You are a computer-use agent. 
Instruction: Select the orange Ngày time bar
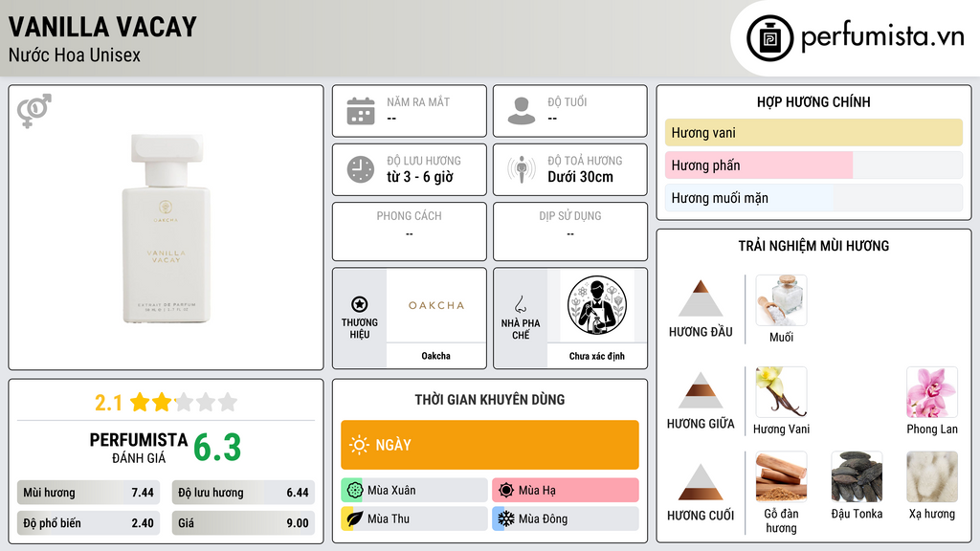pyautogui.click(x=490, y=445)
